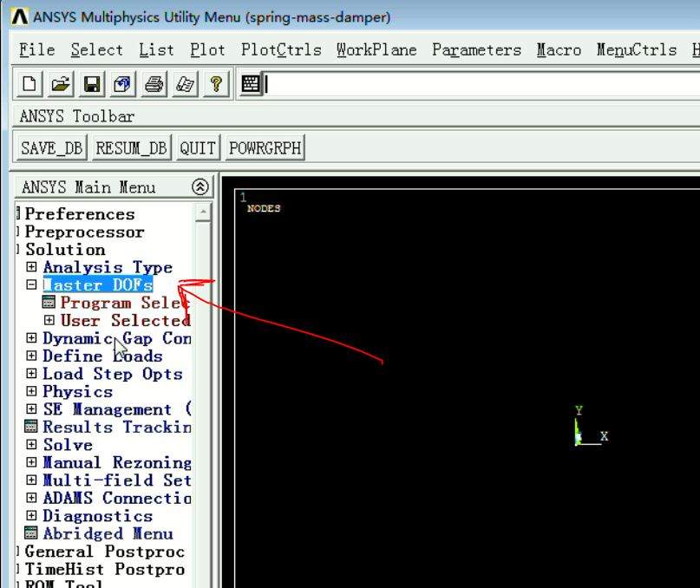
Task: Select TimeHist Postpro in Main Menu
Action: tap(104, 569)
